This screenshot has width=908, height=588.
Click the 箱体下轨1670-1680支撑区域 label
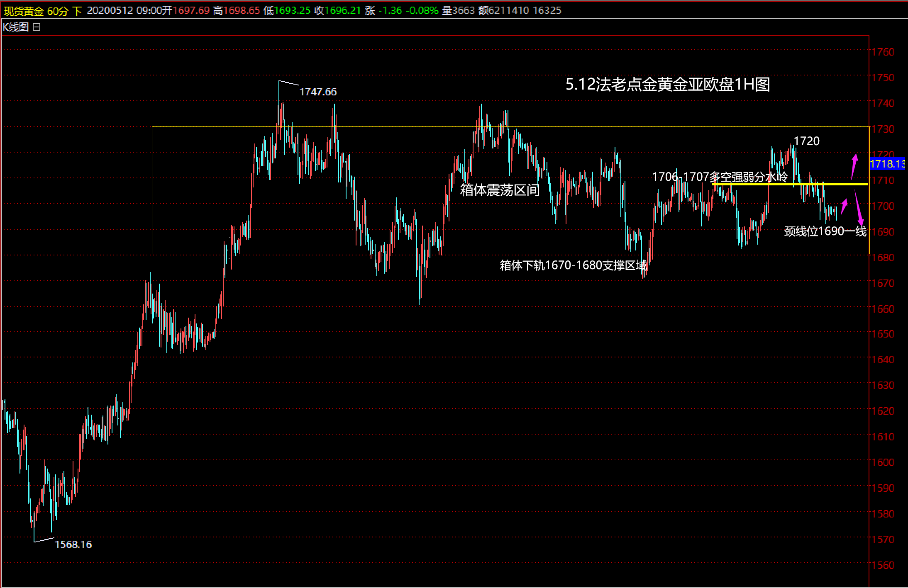point(573,265)
